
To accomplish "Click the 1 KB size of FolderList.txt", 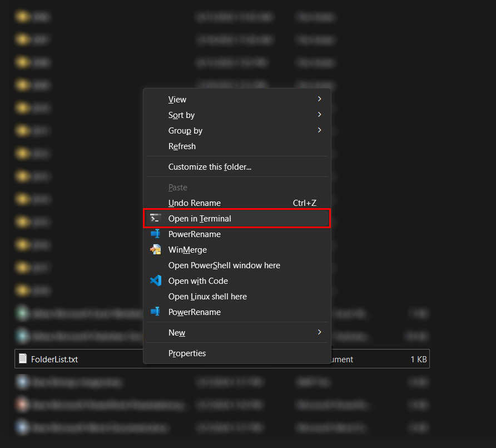I will click(418, 360).
